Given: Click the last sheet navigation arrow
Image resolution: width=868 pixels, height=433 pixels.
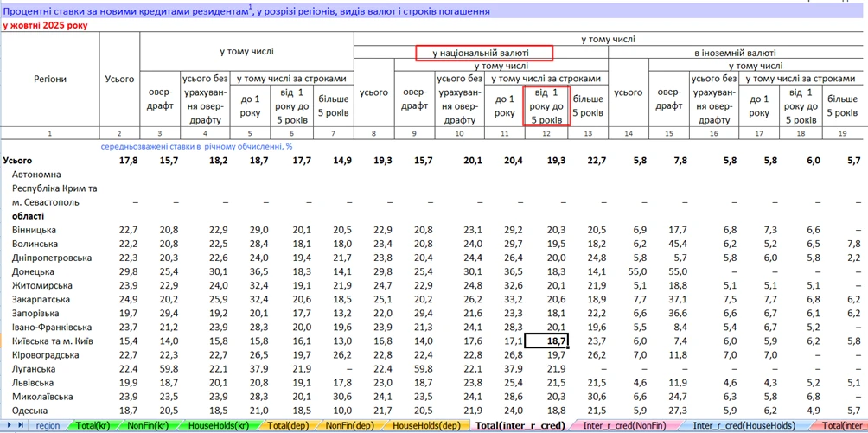Looking at the screenshot, I should coord(21,424).
